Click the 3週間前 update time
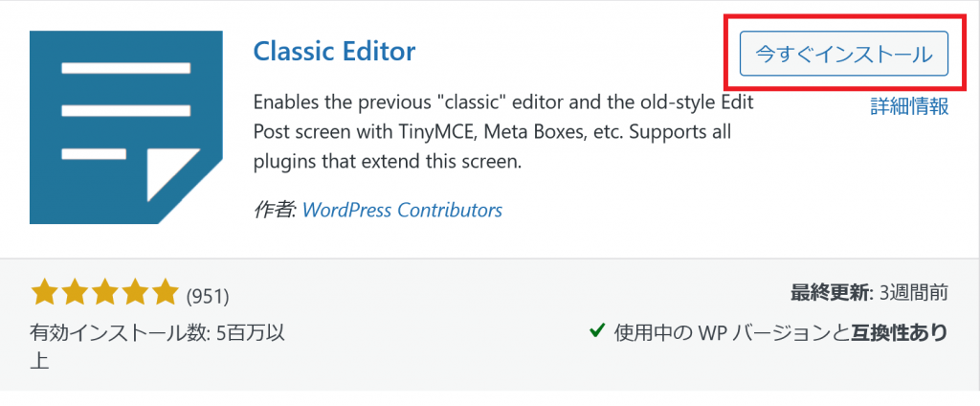Screen dimensions: 980x406 point(914,292)
